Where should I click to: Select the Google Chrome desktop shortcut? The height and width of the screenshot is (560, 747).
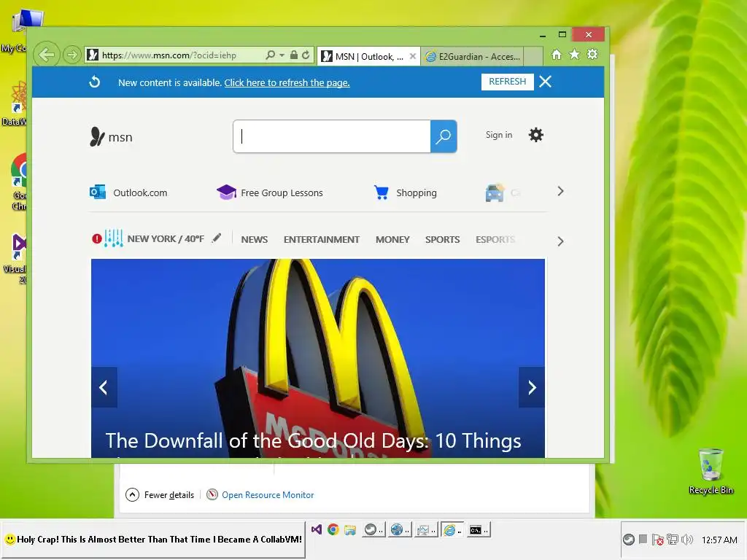(18, 181)
